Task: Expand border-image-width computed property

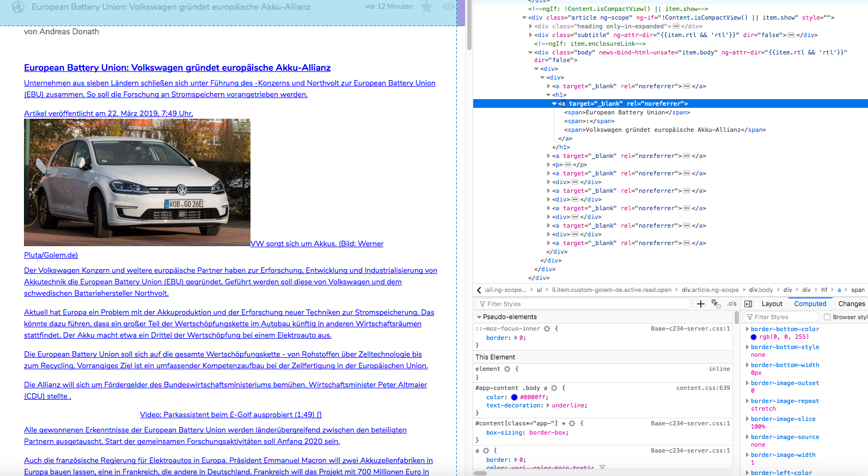Action: pyautogui.click(x=747, y=455)
